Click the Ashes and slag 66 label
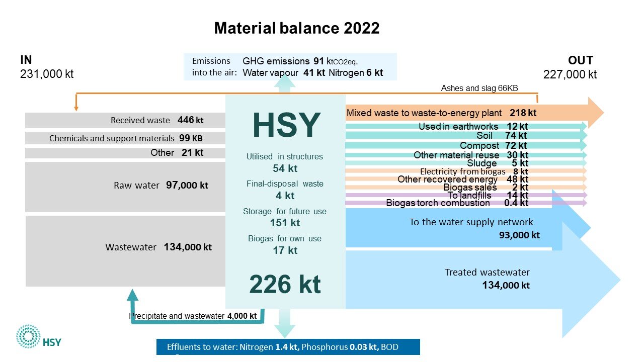The width and height of the screenshot is (644, 362). (x=479, y=88)
